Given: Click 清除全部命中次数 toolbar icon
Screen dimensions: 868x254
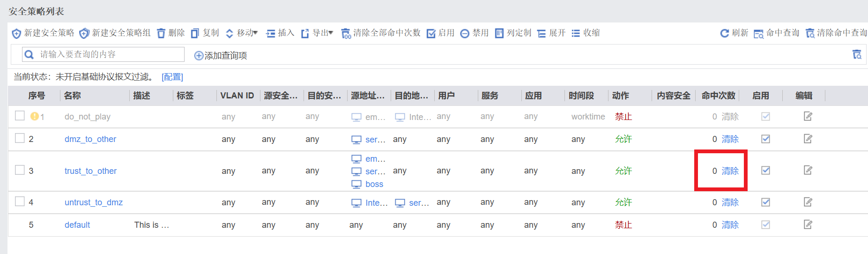Looking at the screenshot, I should click(346, 33).
